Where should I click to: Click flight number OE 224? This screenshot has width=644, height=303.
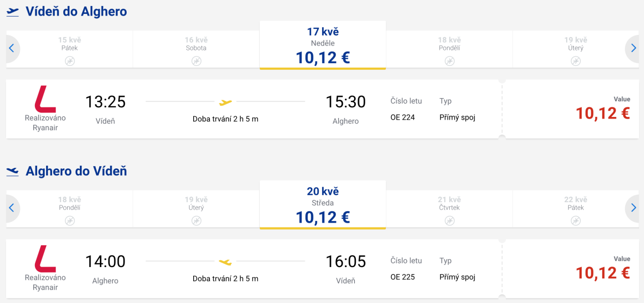[402, 117]
